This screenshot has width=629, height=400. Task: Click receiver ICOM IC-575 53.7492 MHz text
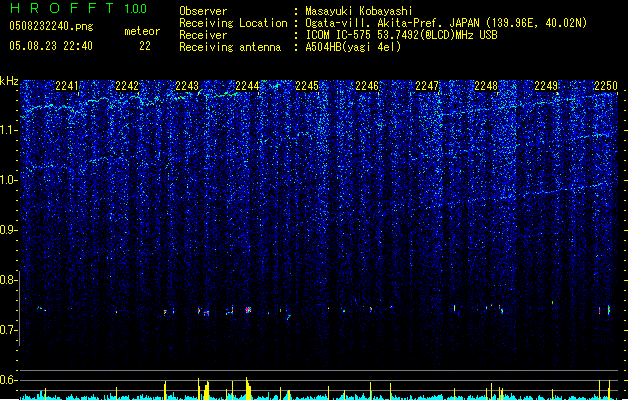(x=401, y=35)
